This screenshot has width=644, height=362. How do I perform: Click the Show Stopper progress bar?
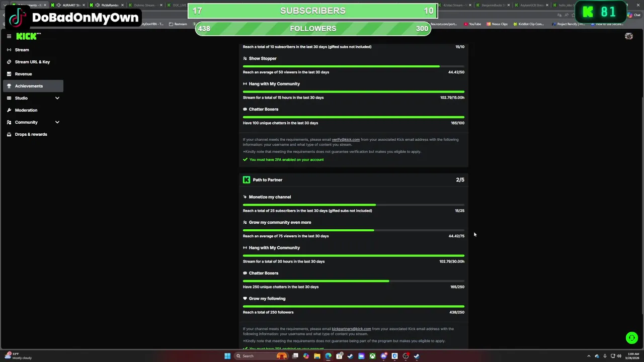[354, 66]
